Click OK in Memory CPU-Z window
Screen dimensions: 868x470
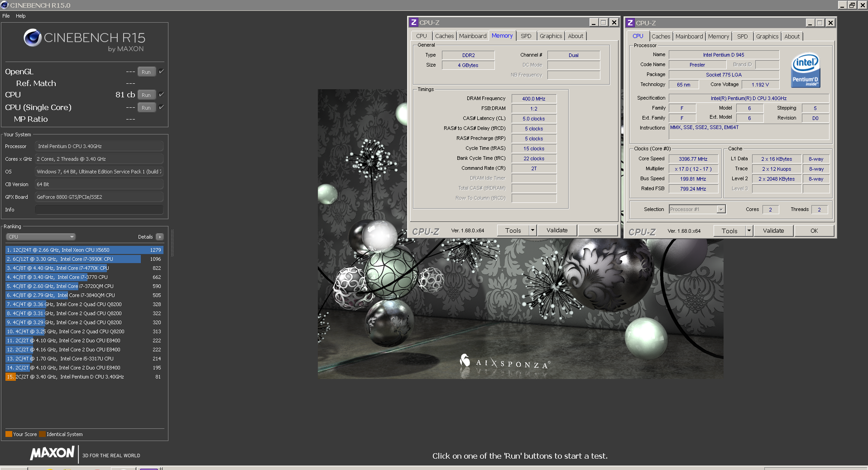598,230
